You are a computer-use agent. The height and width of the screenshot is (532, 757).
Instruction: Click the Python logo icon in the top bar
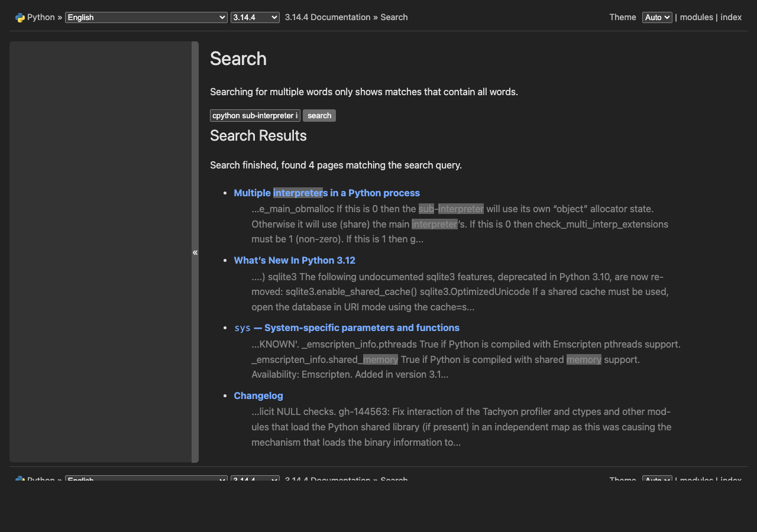[20, 18]
